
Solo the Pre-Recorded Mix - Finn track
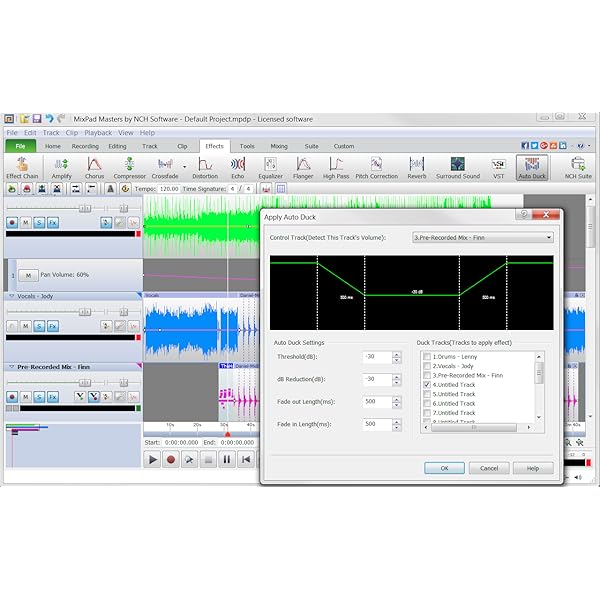[x=39, y=397]
